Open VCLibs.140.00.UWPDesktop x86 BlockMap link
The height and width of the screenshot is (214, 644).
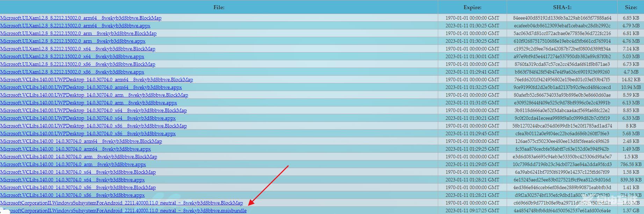pos(93,126)
